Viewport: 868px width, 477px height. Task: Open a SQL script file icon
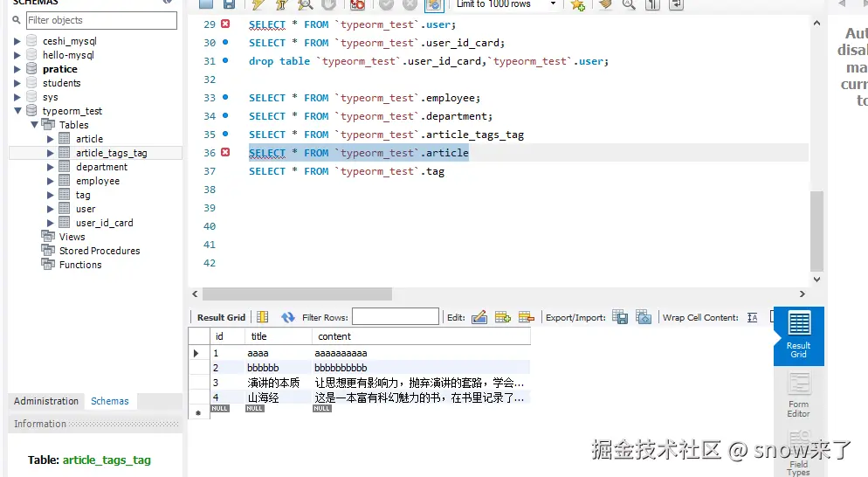pyautogui.click(x=206, y=4)
